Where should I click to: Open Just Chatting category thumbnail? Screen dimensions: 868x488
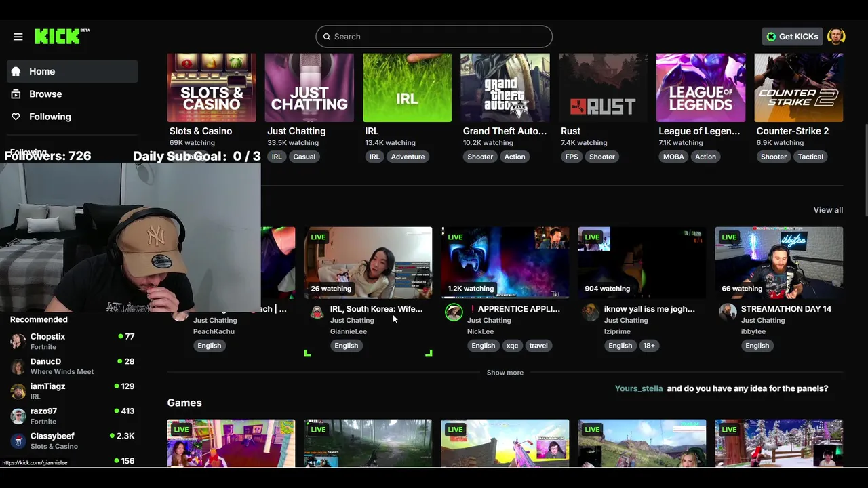(309, 88)
